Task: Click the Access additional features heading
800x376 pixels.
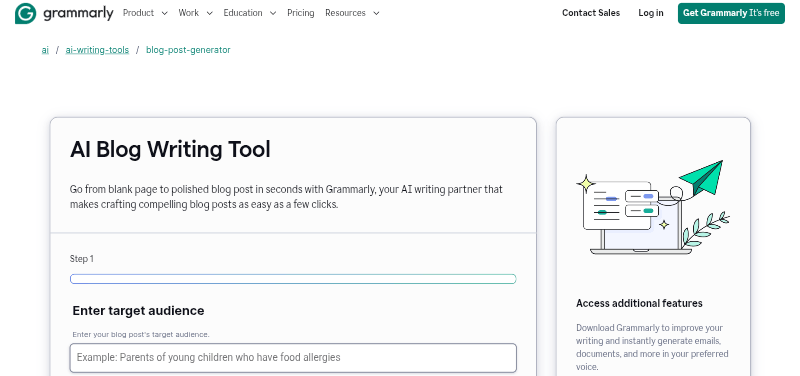Action: click(x=639, y=303)
